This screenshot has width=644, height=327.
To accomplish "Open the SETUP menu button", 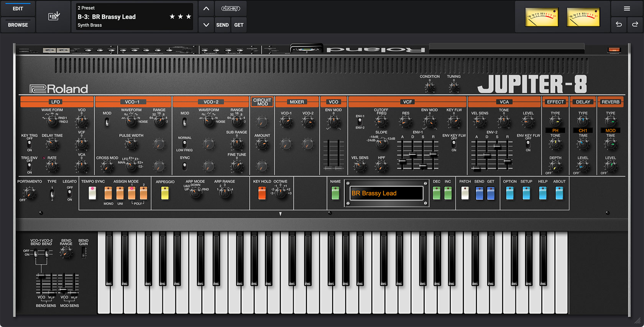I will (x=526, y=193).
